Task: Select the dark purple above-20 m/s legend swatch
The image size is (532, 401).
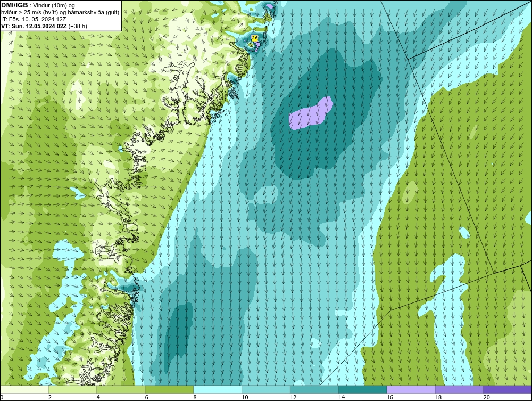Action: (x=508, y=389)
